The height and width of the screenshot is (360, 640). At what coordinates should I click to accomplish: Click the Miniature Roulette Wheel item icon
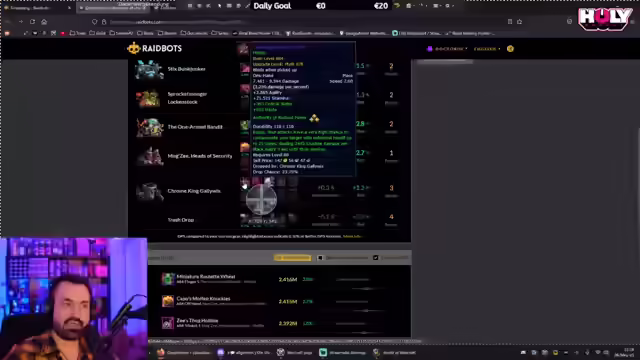167,279
